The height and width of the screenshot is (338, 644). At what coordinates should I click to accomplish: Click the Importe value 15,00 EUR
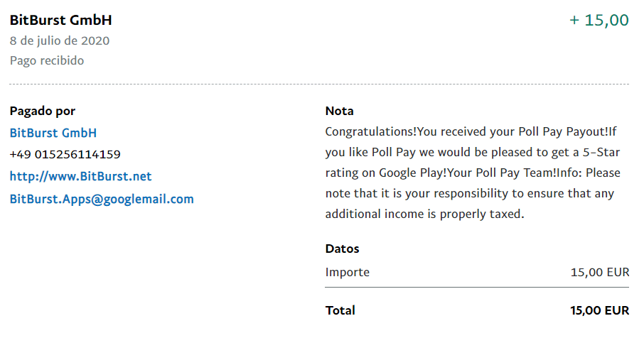pos(599,272)
